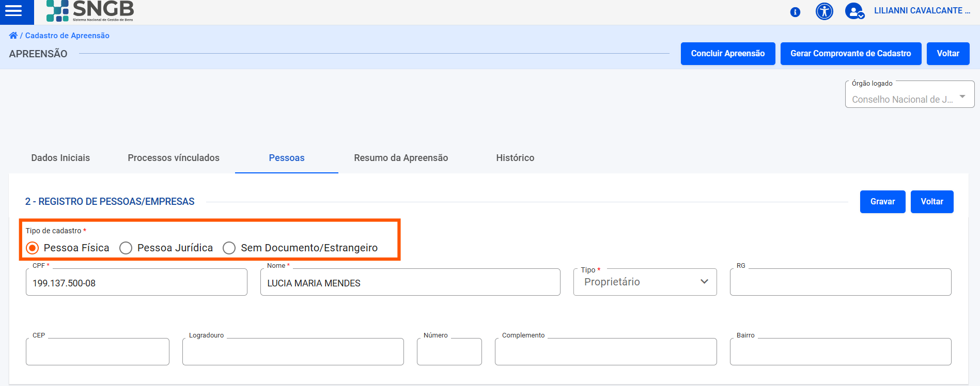The image size is (980, 386).
Task: Open the Lilianni Cavalcante user menu
Action: pos(922,11)
